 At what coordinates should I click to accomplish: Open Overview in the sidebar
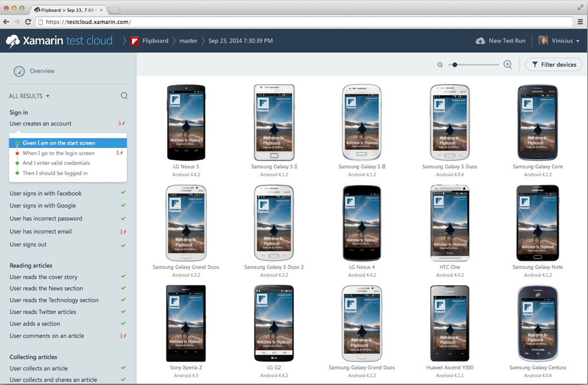tap(42, 71)
